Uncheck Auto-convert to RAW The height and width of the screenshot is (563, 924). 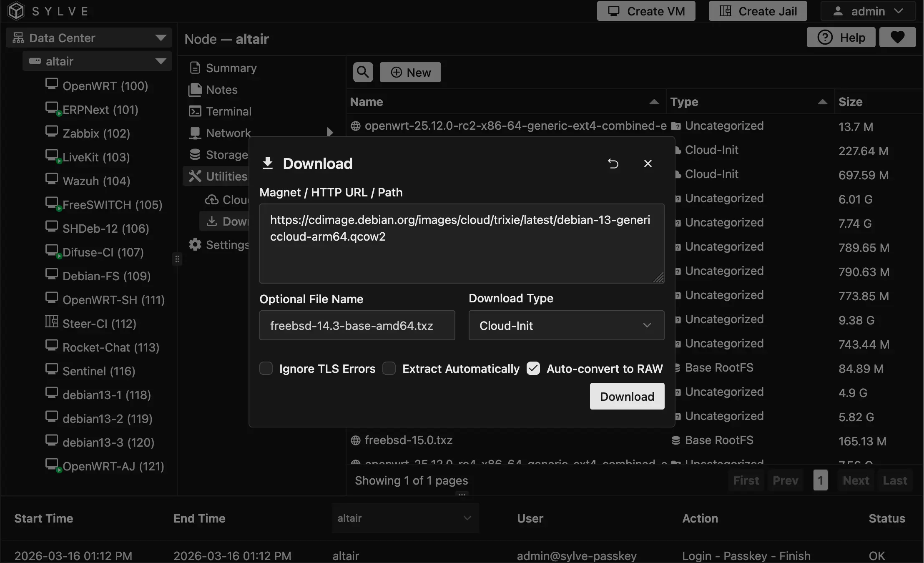533,369
